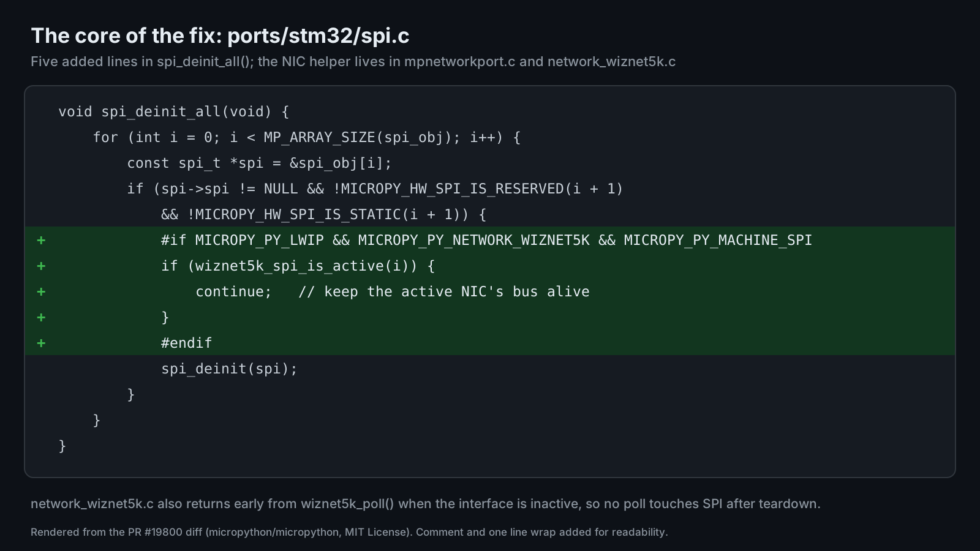Click the title 'The core of the fix: ports/stm32/spi.c'
The width and height of the screenshot is (980, 551).
[x=220, y=36]
